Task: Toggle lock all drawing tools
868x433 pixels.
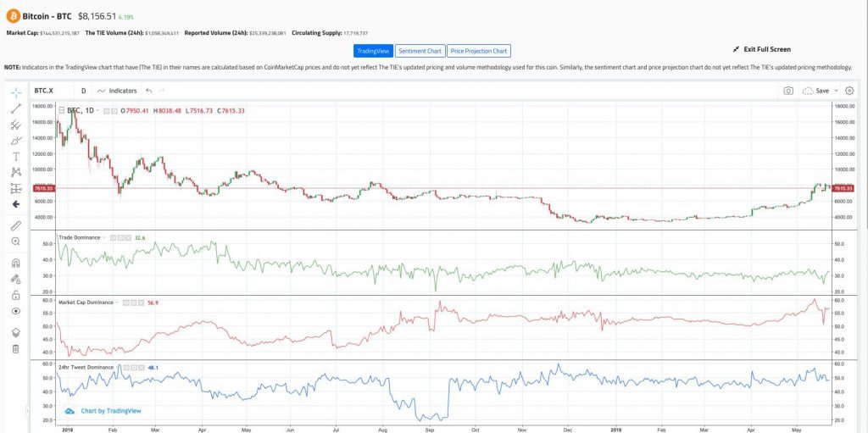Action: (x=15, y=296)
